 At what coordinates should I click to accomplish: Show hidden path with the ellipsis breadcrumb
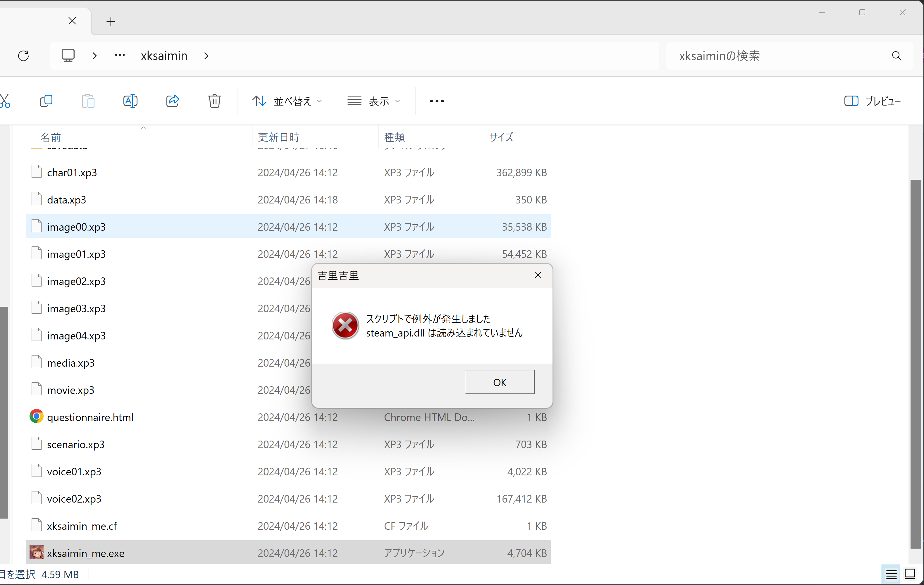click(120, 56)
